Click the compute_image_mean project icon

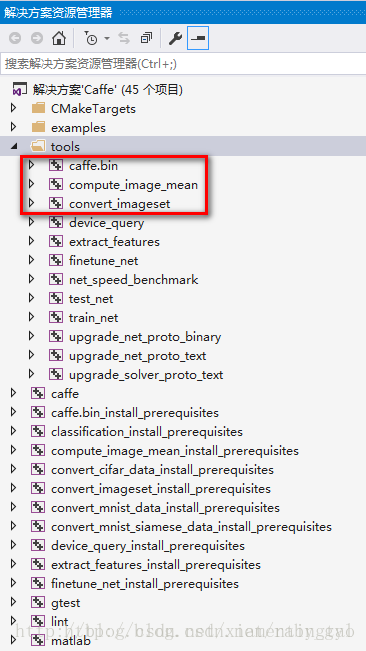click(56, 184)
